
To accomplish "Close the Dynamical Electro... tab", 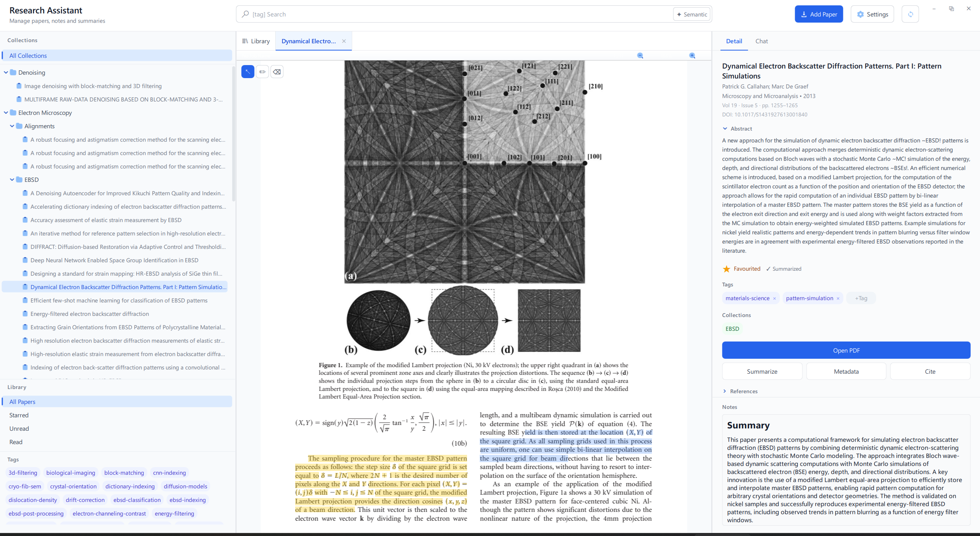I will tap(344, 41).
